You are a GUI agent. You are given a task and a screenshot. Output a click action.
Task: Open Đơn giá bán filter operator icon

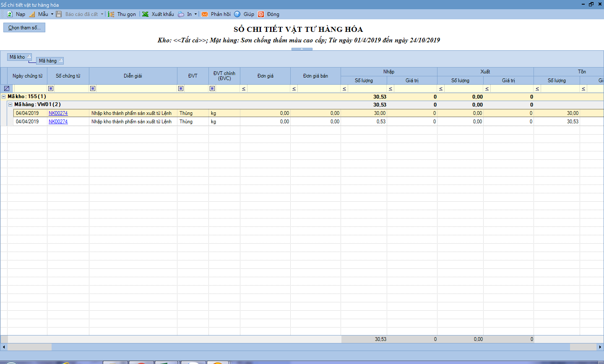click(294, 88)
